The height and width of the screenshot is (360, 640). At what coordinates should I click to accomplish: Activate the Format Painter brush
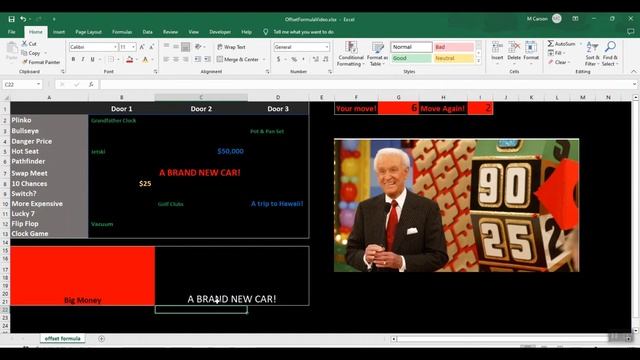pyautogui.click(x=25, y=62)
